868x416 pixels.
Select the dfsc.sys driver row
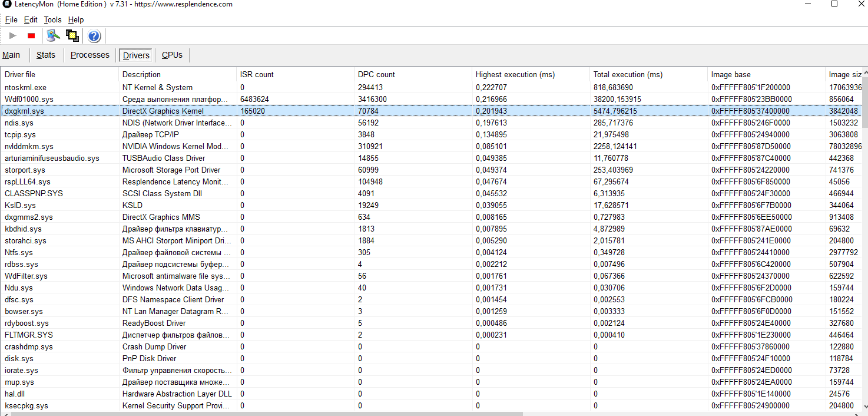click(431, 299)
